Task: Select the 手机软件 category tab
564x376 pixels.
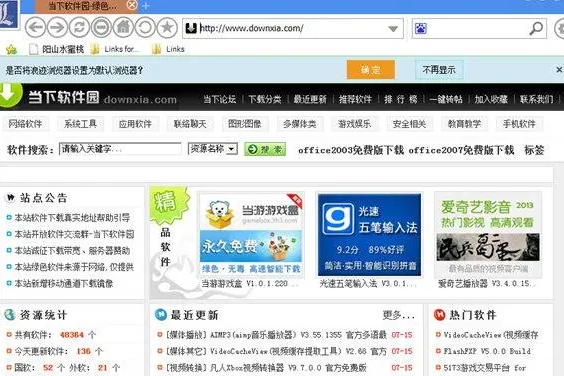Action: [519, 124]
